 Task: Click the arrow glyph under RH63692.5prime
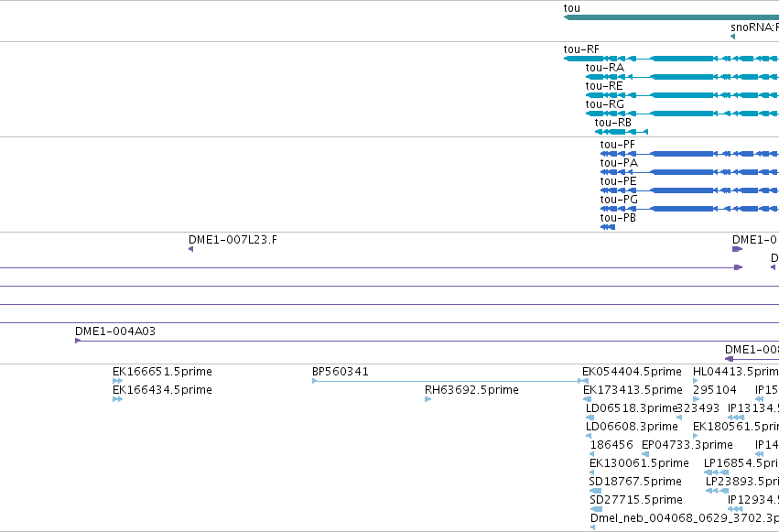pos(427,399)
